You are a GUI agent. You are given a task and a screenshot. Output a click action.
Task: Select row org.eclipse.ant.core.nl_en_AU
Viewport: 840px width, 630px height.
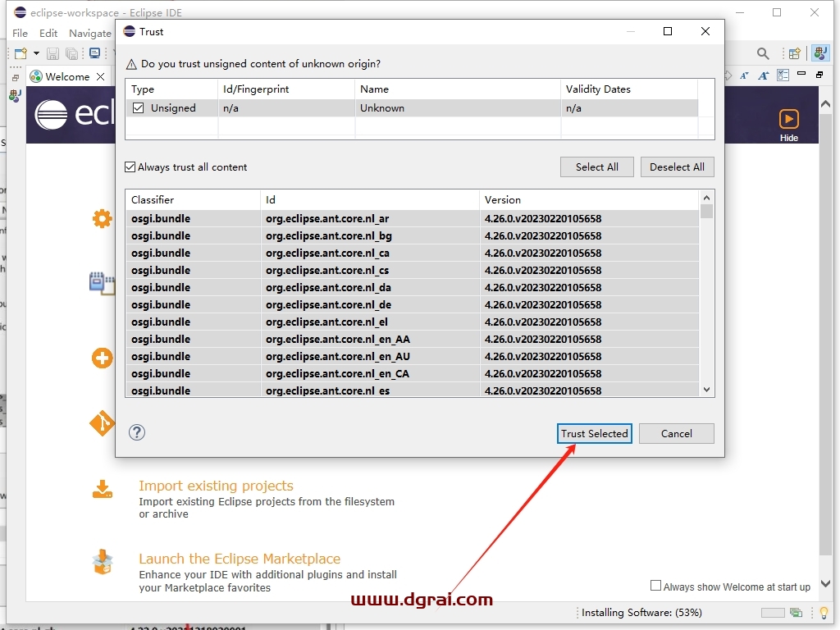click(413, 356)
